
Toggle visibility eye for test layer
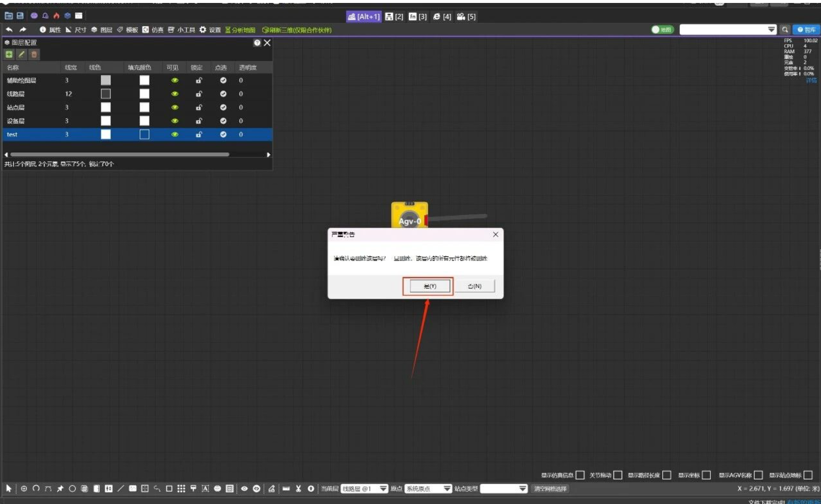tap(175, 134)
